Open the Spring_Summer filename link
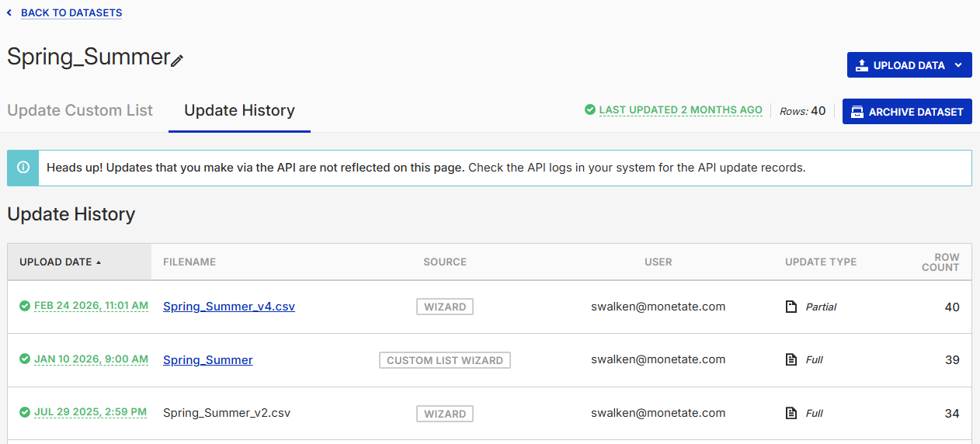This screenshot has width=980, height=444. point(207,359)
